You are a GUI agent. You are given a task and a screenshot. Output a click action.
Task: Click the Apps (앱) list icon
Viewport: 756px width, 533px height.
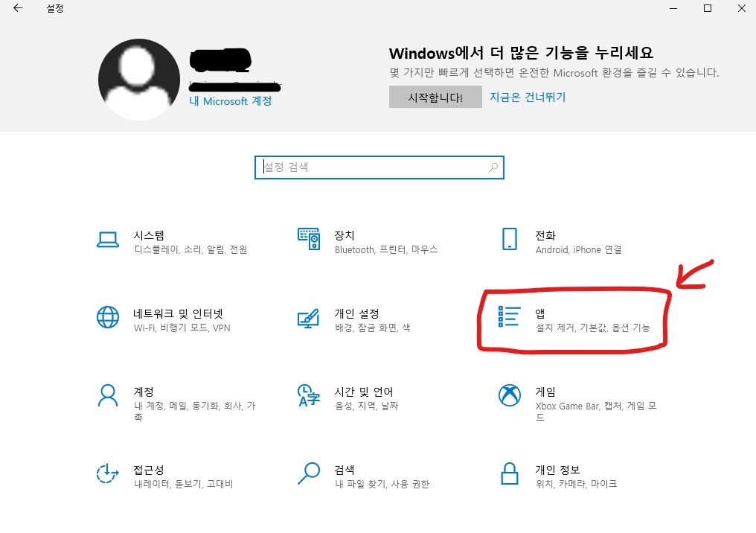[509, 316]
